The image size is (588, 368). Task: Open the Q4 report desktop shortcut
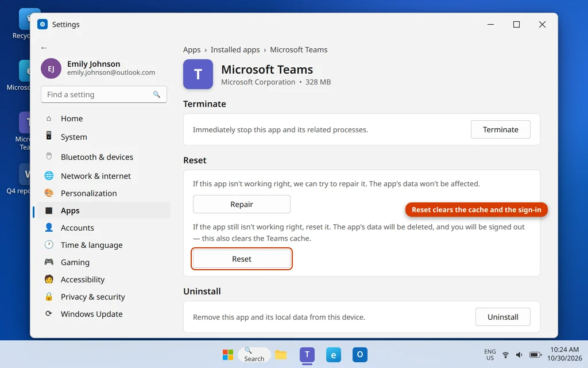pyautogui.click(x=18, y=179)
